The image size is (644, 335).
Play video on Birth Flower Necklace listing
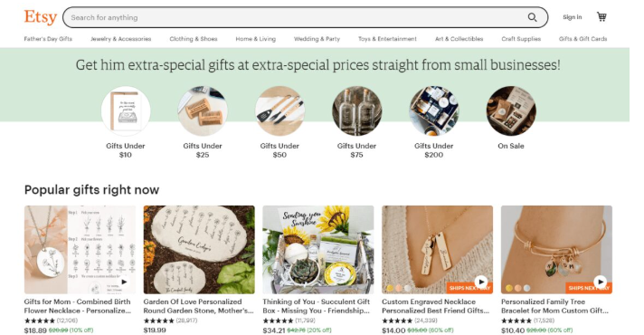124,282
